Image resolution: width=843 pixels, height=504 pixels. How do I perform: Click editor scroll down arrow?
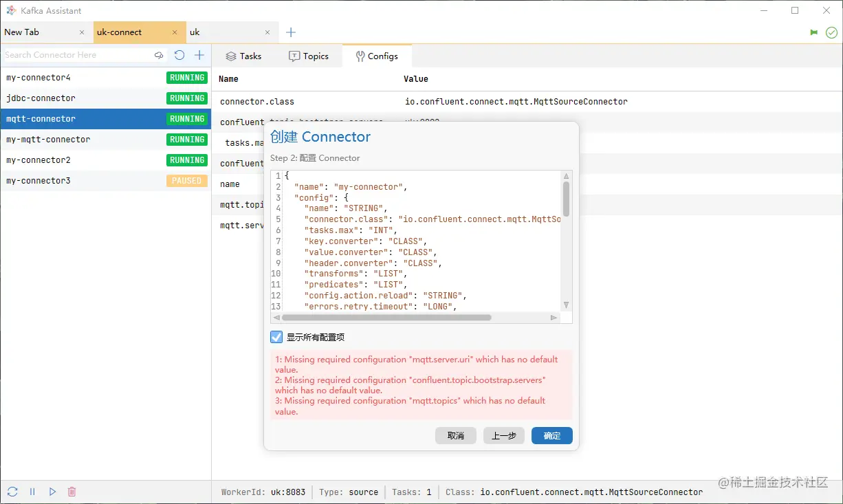(x=566, y=305)
